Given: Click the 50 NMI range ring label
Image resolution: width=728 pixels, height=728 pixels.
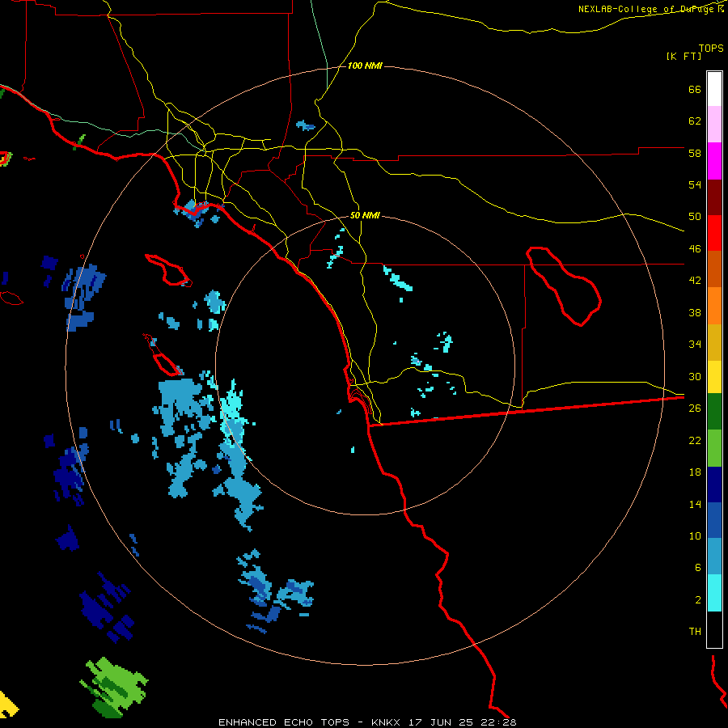Looking at the screenshot, I should (x=365, y=215).
